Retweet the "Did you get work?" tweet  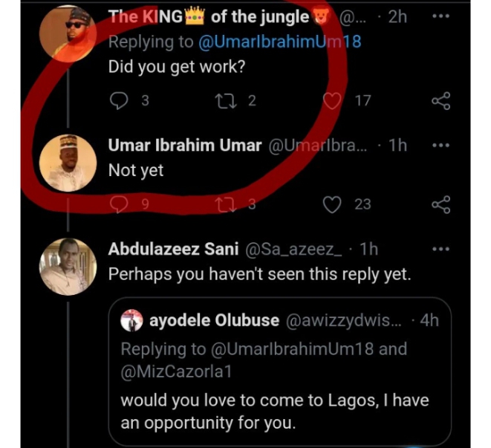click(221, 101)
